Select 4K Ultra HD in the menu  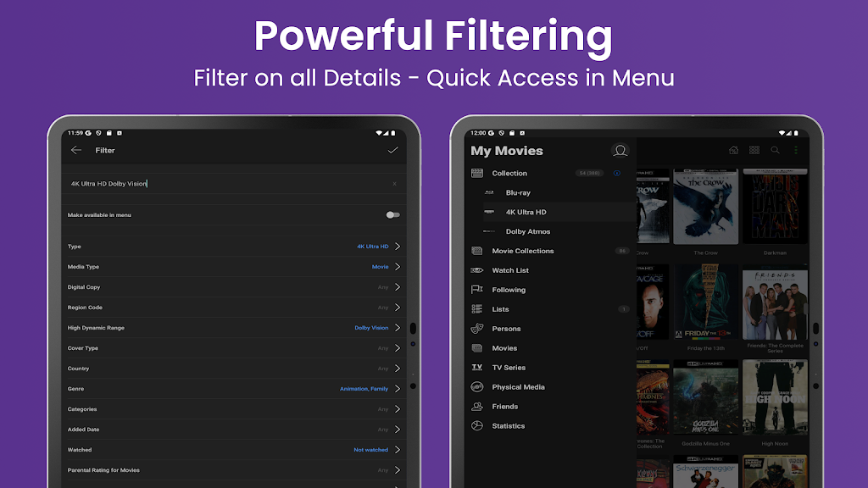526,212
